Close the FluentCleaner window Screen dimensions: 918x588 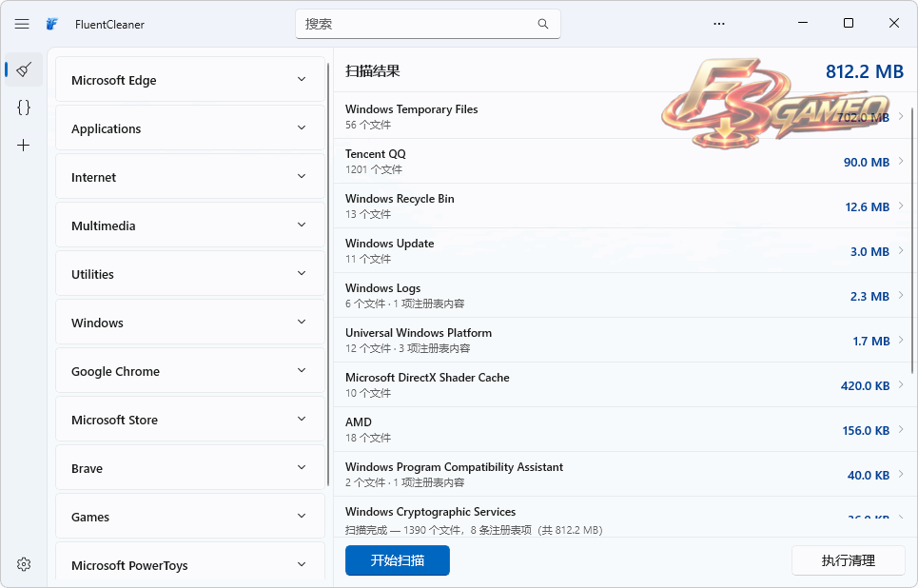[x=893, y=23]
